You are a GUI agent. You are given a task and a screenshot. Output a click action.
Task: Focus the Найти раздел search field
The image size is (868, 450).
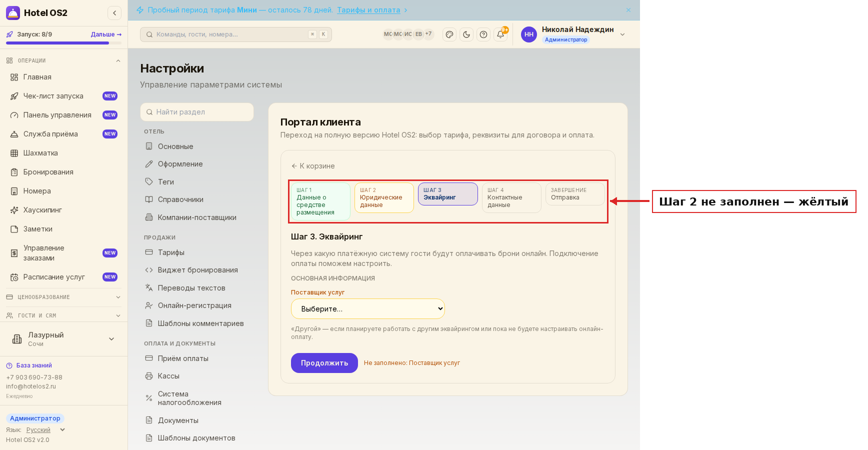pos(197,112)
